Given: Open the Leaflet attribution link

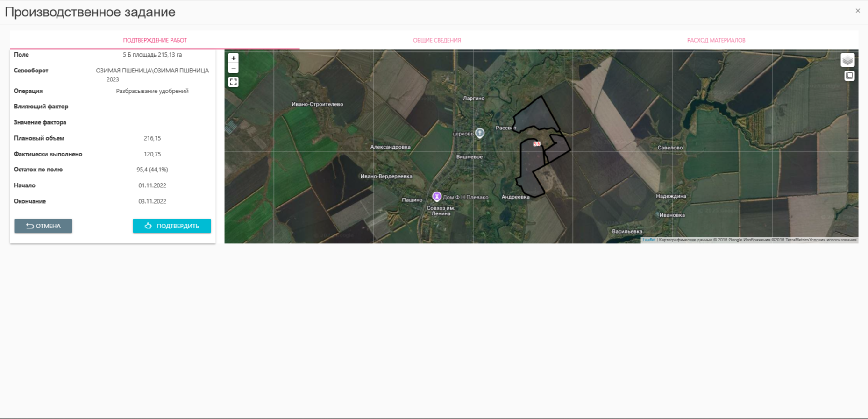Looking at the screenshot, I should click(x=648, y=240).
